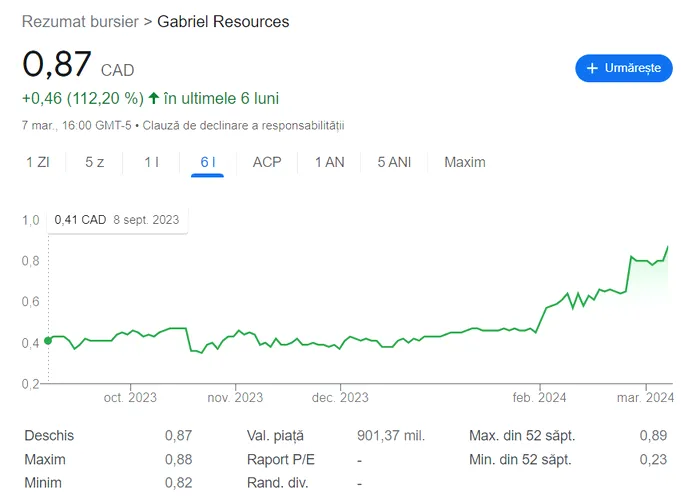700x498 pixels.
Task: Click the Val. piață label
Action: pyautogui.click(x=275, y=436)
